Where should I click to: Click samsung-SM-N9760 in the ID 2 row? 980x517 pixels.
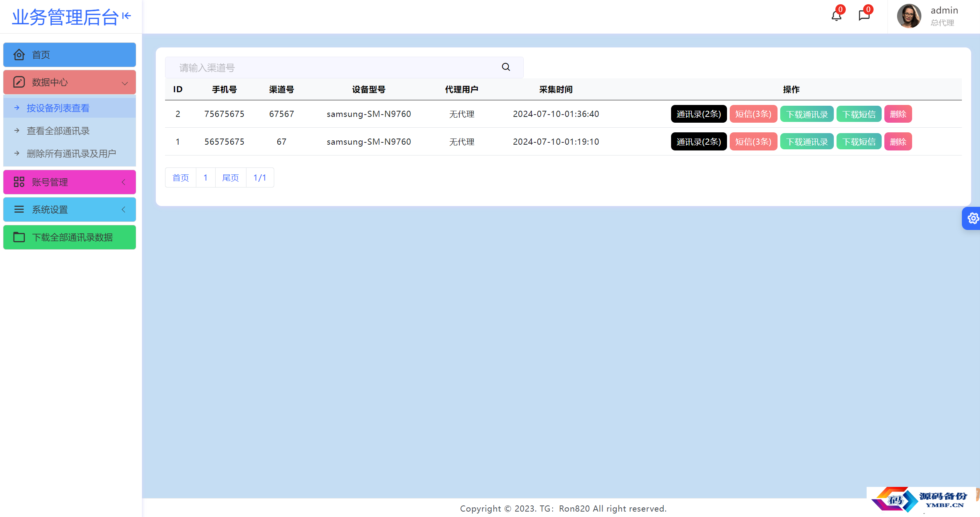(369, 114)
